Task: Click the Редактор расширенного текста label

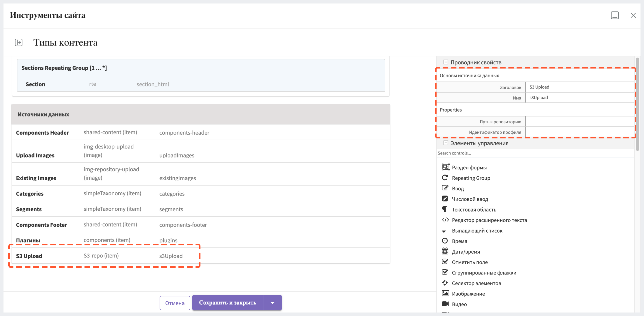Action: (489, 220)
